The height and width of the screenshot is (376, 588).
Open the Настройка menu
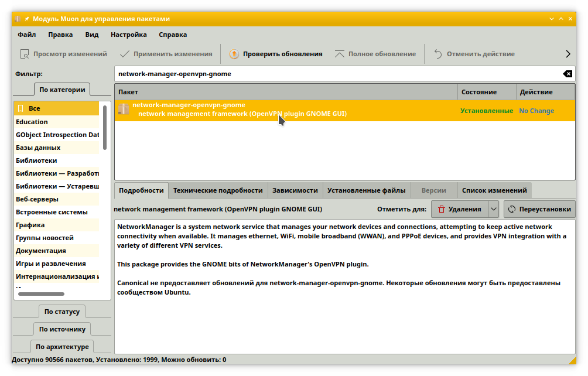coord(129,35)
